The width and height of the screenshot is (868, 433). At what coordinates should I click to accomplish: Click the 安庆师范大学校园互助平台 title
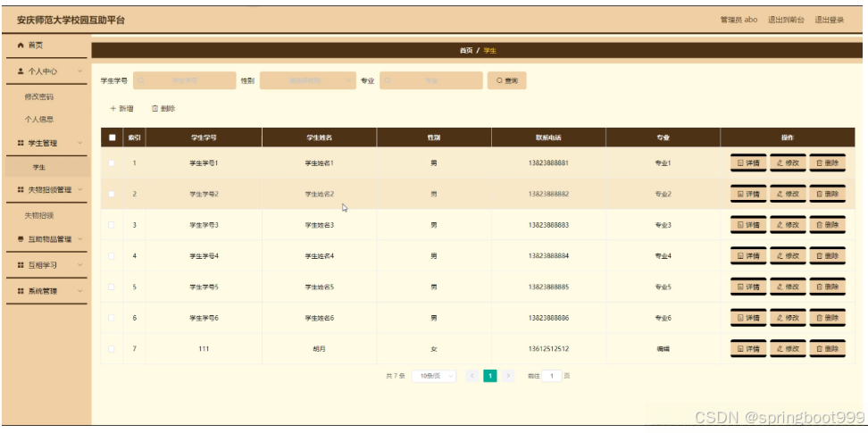click(71, 21)
